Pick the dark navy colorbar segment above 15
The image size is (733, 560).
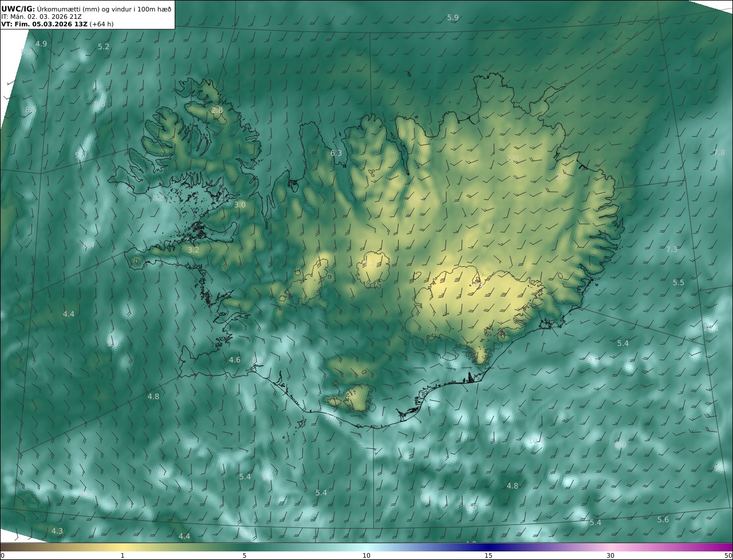488,547
